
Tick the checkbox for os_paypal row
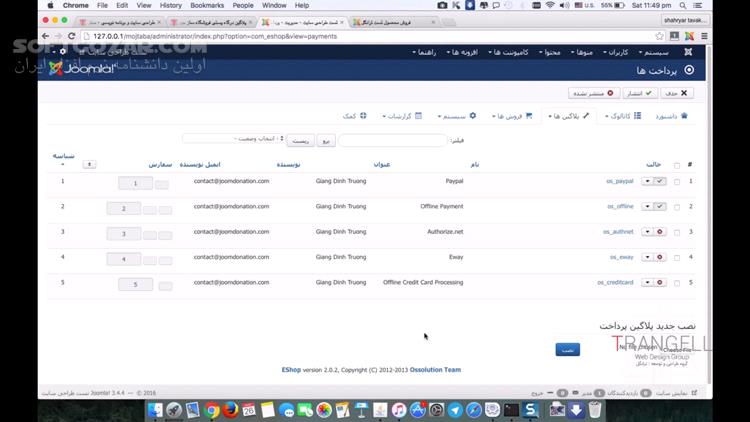677,182
